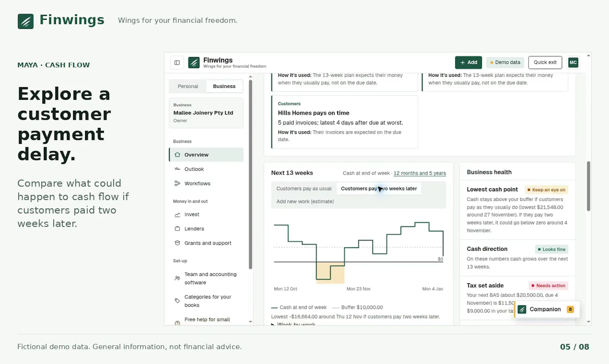The image size is (609, 364).
Task: Open Outlook via its trend icon
Action: pyautogui.click(x=177, y=169)
